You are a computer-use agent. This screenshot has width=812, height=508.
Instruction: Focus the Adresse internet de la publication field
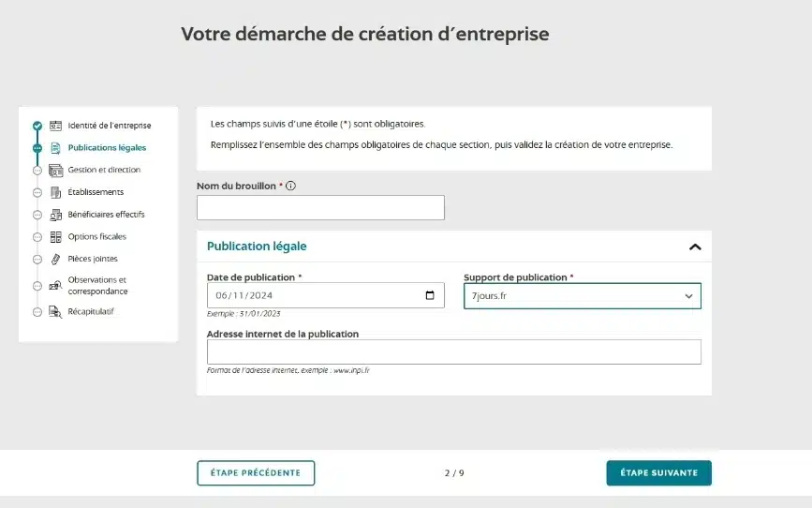click(454, 352)
